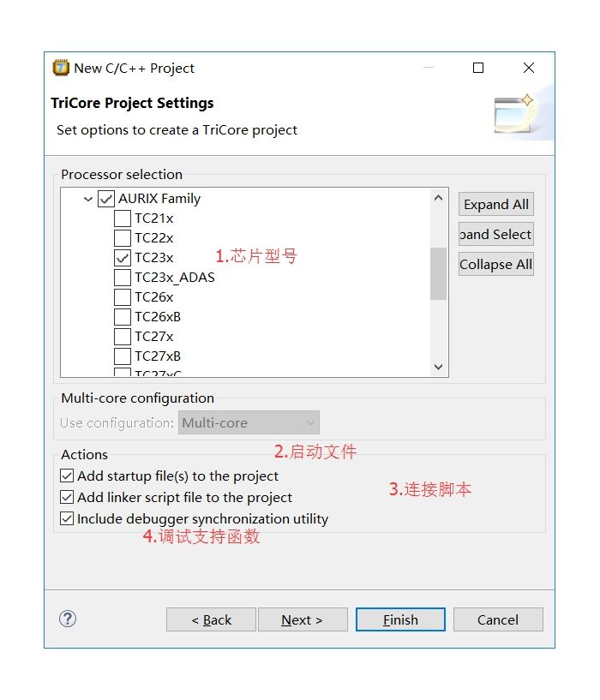Click Expand All to show all processors
Image resolution: width=600 pixels, height=700 pixels.
(495, 204)
